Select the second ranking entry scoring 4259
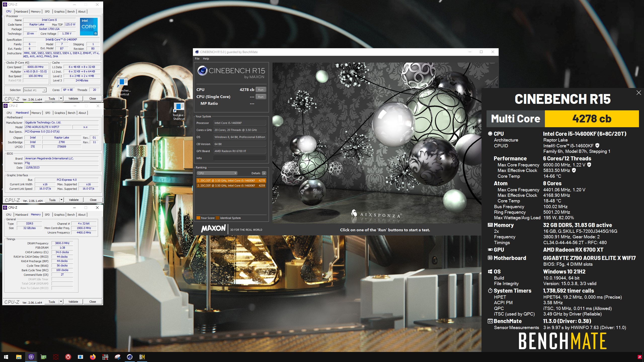Image resolution: width=644 pixels, height=362 pixels. (231, 186)
